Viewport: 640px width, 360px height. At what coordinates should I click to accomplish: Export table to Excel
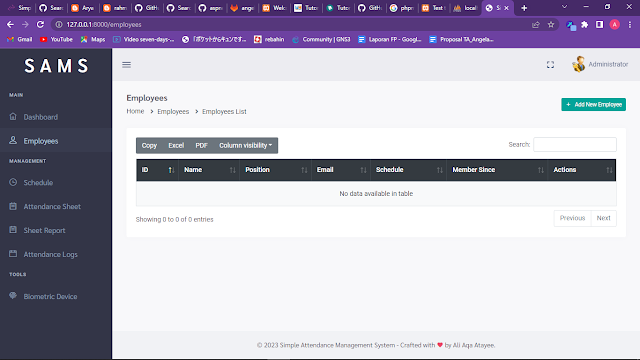tap(176, 145)
